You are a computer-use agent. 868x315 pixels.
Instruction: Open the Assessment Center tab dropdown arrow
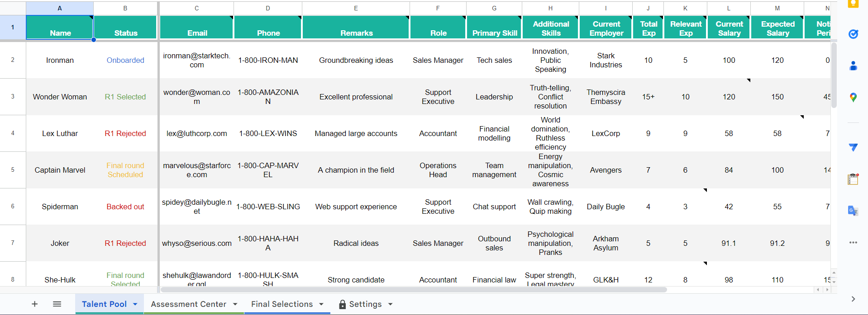234,304
